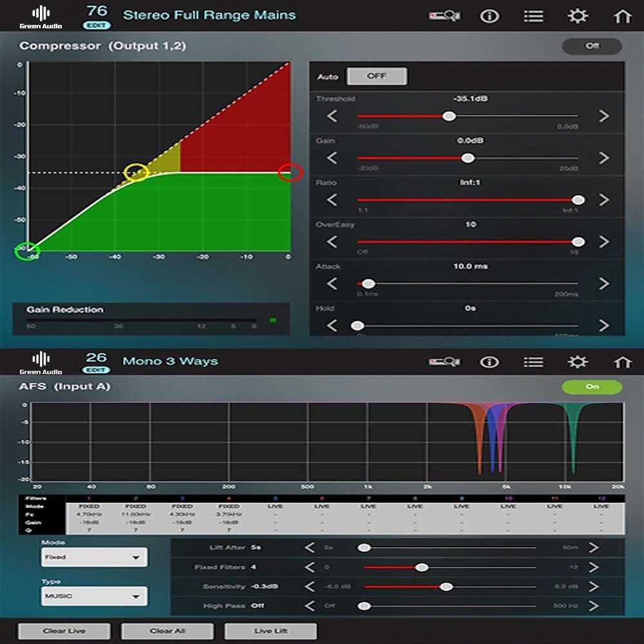Click the yellow threshold marker on compressor graph
Screen dimensions: 644x644
(136, 173)
